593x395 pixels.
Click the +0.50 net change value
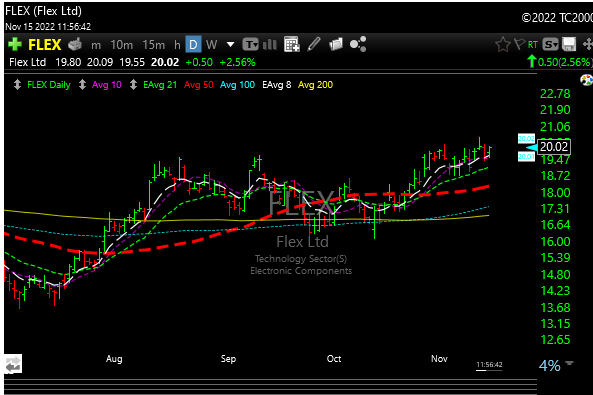(x=199, y=62)
